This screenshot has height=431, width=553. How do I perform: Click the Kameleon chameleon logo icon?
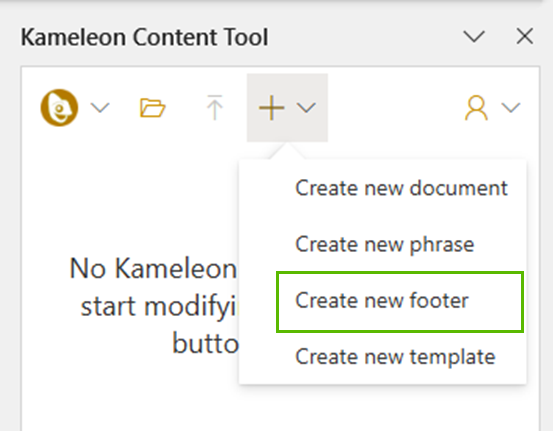point(59,108)
